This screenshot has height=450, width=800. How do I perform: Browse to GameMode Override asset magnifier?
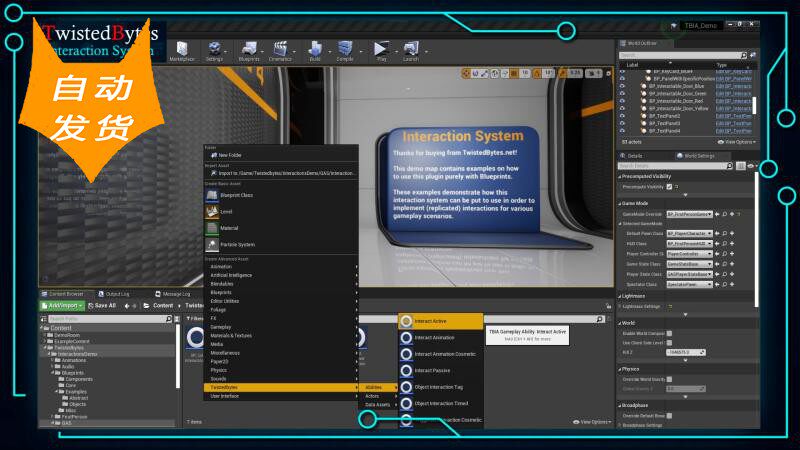point(724,214)
